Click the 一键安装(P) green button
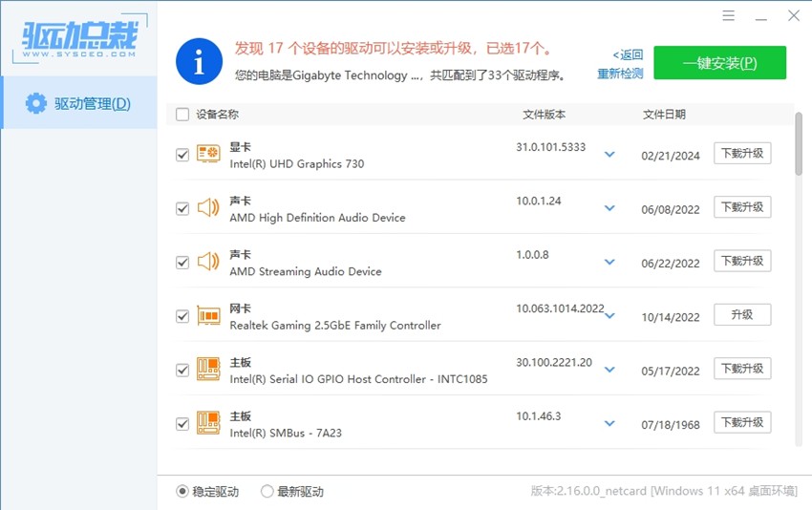The width and height of the screenshot is (812, 510). click(720, 63)
